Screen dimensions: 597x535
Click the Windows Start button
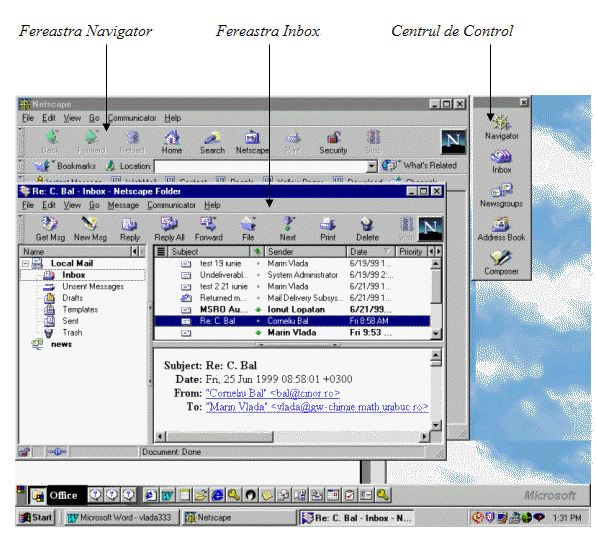coord(36,517)
